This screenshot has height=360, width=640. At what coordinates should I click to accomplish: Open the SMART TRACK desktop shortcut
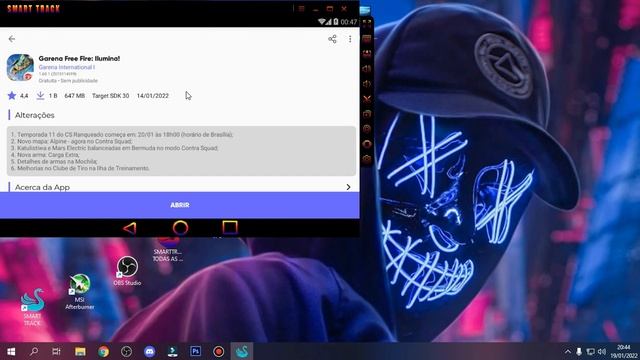point(32,307)
